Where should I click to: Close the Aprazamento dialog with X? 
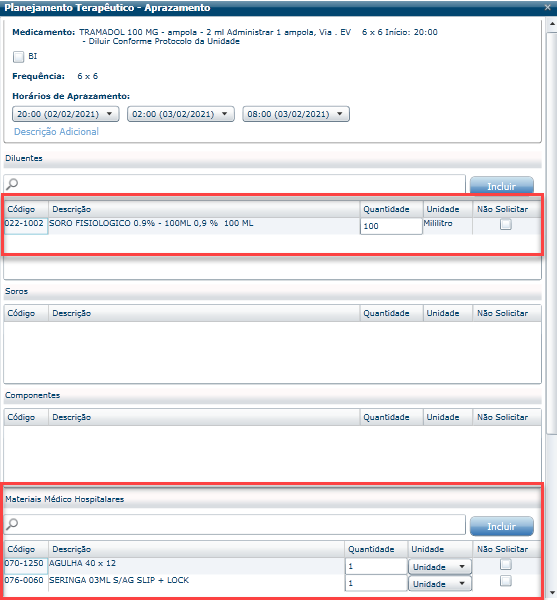[547, 7]
